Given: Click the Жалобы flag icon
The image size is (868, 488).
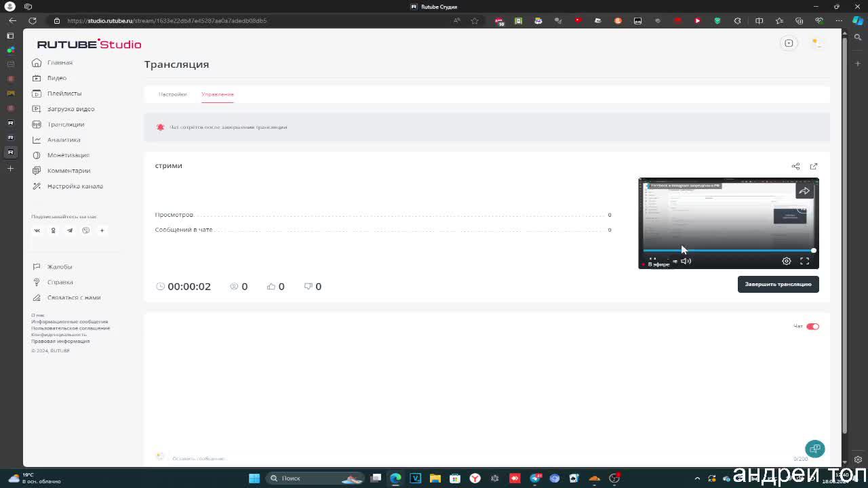Looking at the screenshot, I should point(37,267).
